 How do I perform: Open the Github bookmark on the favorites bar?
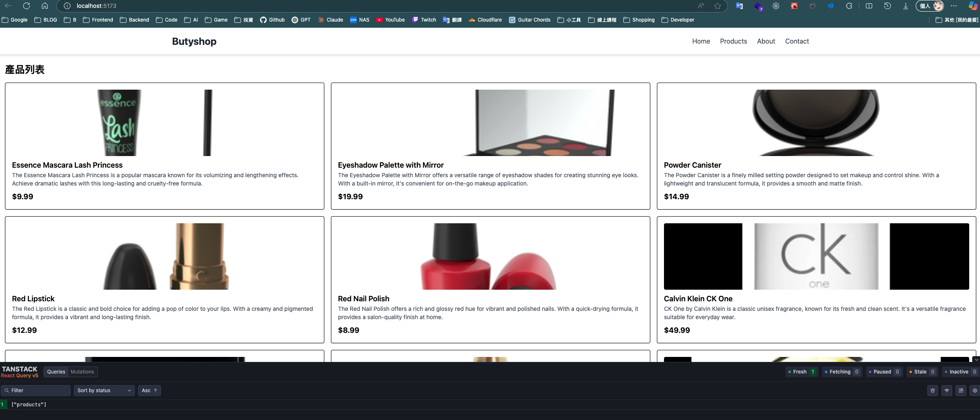coord(272,20)
